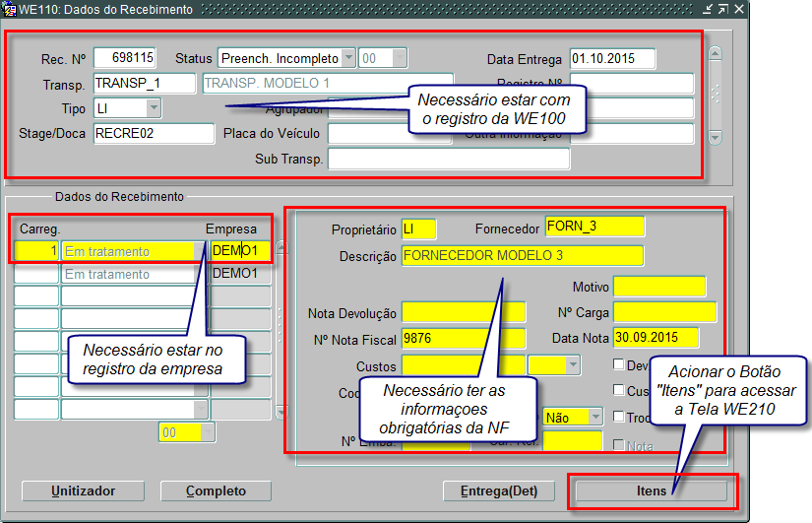
Task: Click Carreg. field with value 1
Action: [36, 251]
